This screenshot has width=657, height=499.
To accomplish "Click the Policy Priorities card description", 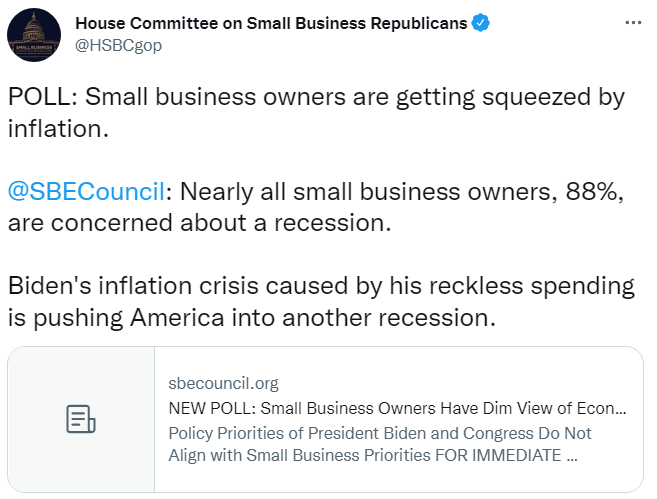I will pos(380,443).
